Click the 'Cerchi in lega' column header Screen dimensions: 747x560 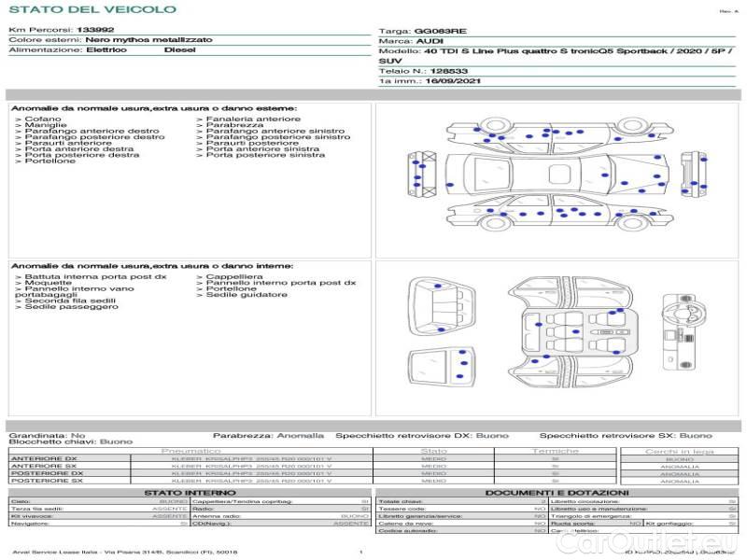tap(680, 451)
